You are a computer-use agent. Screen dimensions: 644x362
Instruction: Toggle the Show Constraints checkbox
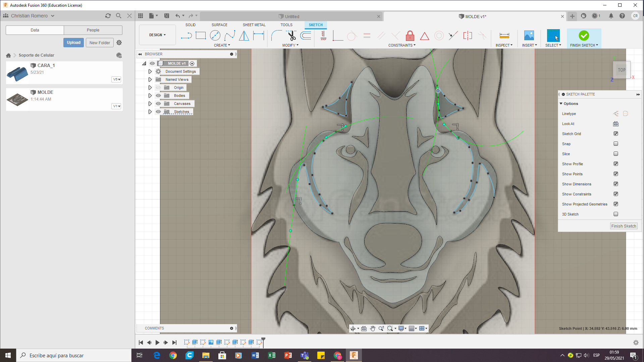pos(616,194)
